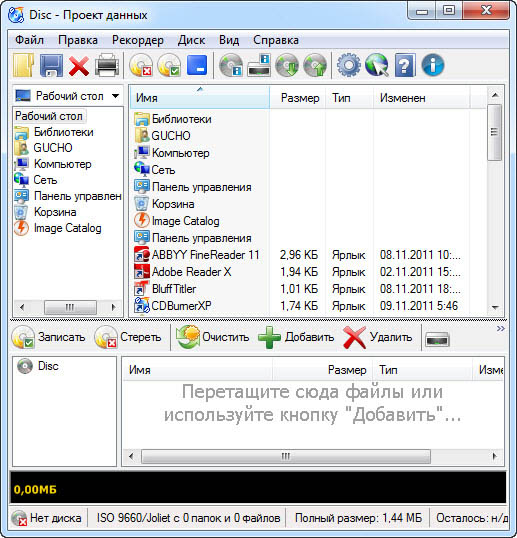The image size is (517, 538).
Task: Click compilation pane horizontal scrollbar thumb
Action: coord(286,456)
